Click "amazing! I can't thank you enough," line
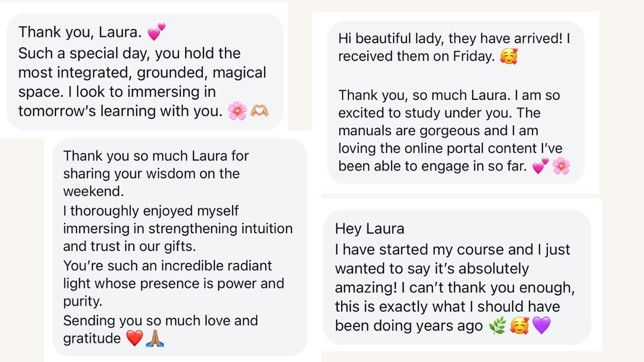 point(454,288)
